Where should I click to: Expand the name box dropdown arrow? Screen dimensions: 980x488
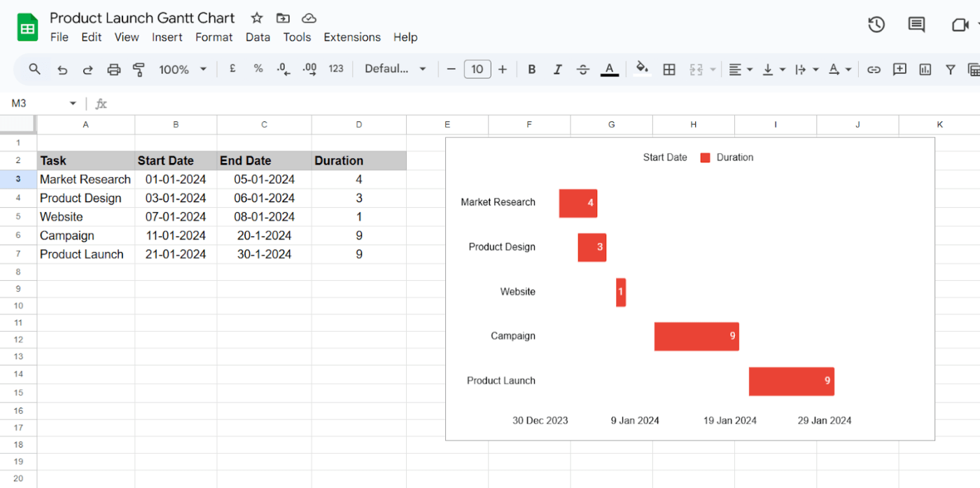(73, 104)
